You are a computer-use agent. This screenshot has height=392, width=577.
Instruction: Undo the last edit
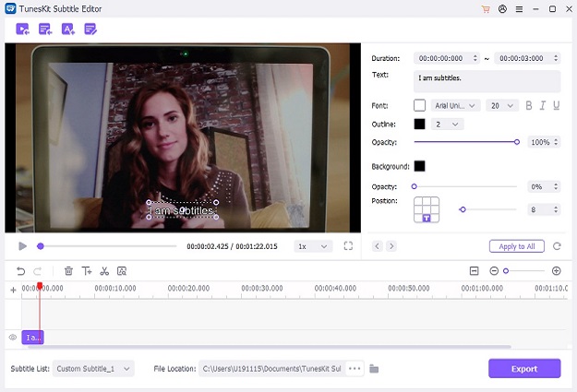pos(21,271)
